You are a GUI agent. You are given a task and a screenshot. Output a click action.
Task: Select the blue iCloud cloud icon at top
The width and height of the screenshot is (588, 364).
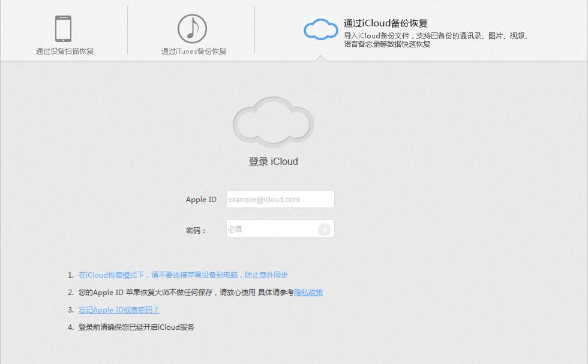[x=321, y=28]
